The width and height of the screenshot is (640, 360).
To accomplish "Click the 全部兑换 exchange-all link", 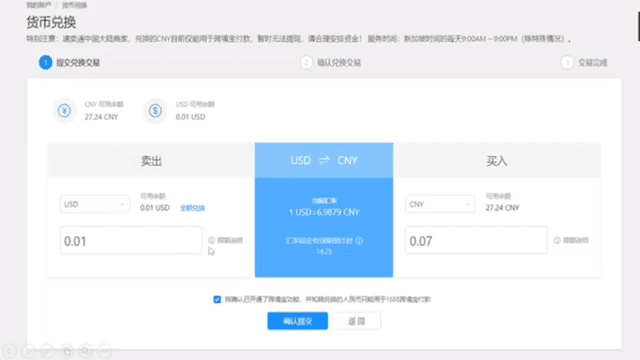I will pos(192,208).
